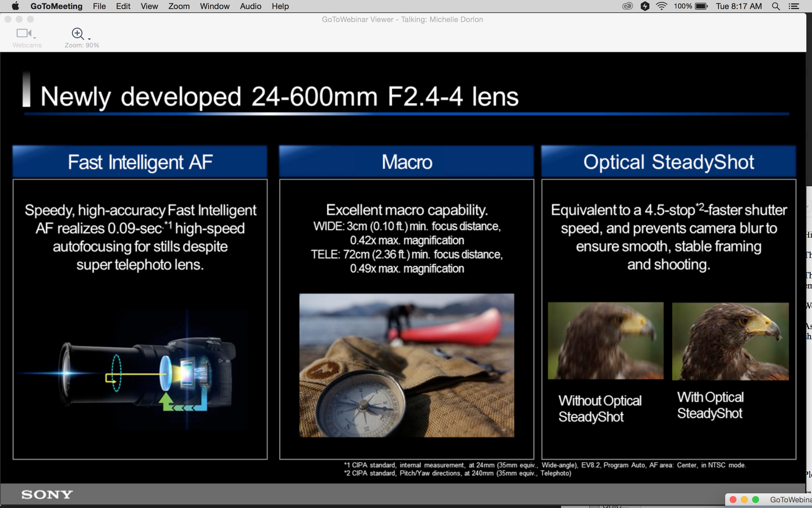Open the Zoom menu in menu bar
The height and width of the screenshot is (508, 812).
[x=179, y=6]
